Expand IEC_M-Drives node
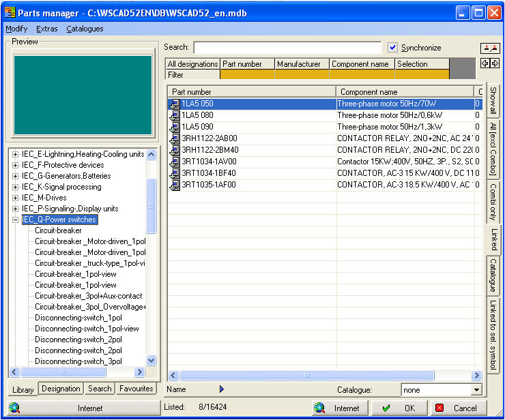Screen dimensions: 505x420 click(15, 198)
